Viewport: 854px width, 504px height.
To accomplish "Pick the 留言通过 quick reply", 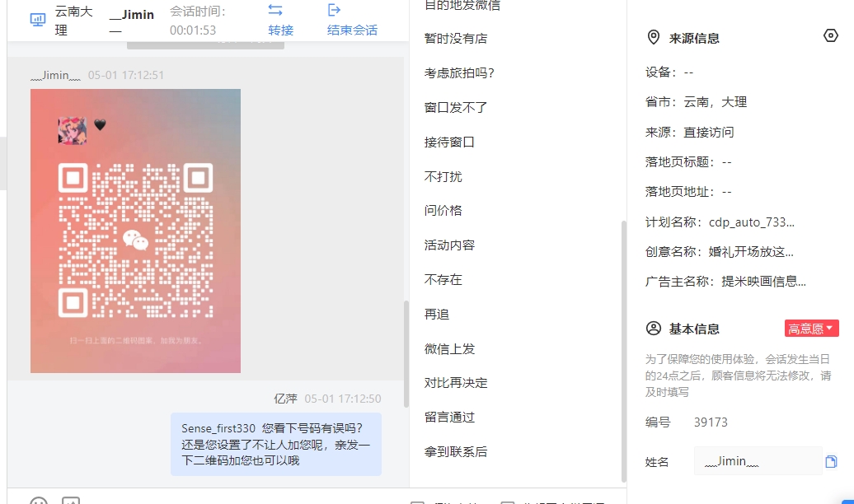I will pyautogui.click(x=449, y=418).
